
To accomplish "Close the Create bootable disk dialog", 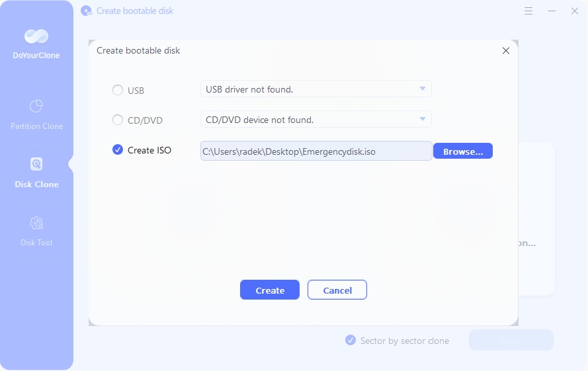I will click(506, 50).
